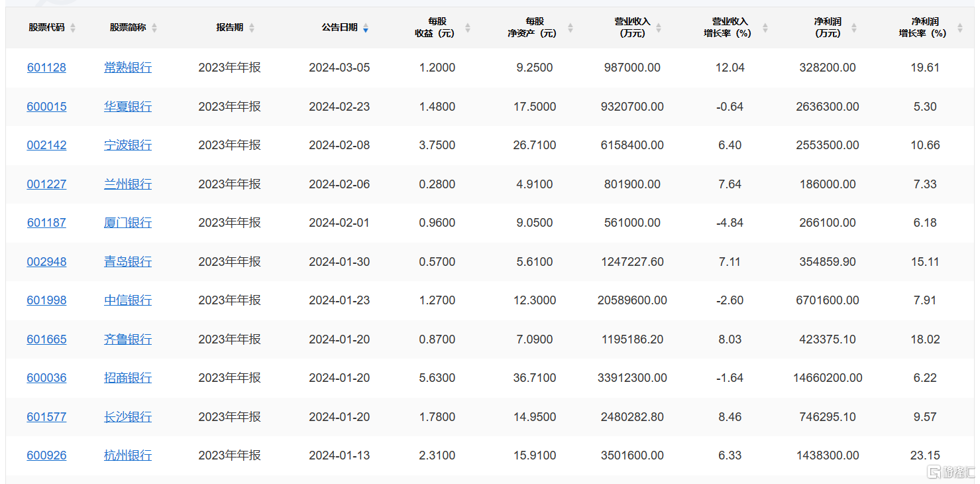The height and width of the screenshot is (484, 980).
Task: Select net asset value 36.7100 cell
Action: (x=535, y=378)
